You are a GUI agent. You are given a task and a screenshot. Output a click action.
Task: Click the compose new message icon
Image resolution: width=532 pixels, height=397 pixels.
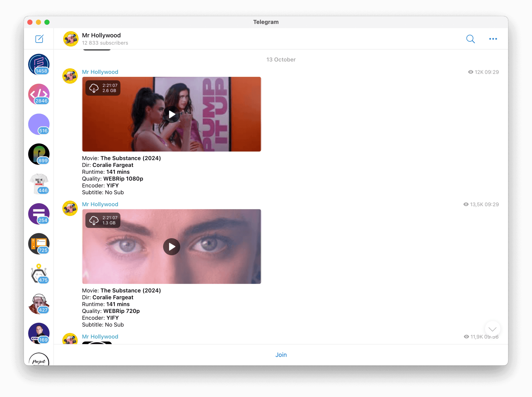(x=39, y=39)
